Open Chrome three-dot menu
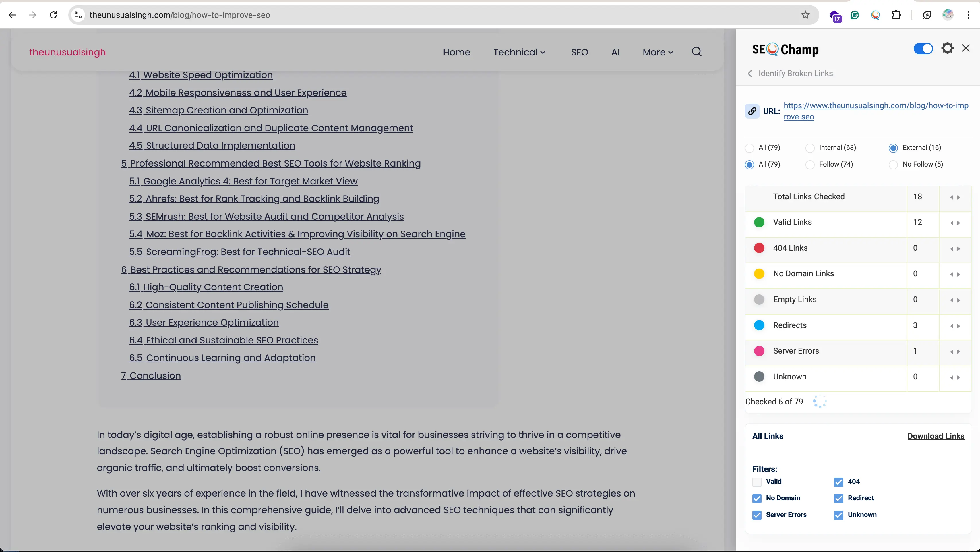 [968, 15]
